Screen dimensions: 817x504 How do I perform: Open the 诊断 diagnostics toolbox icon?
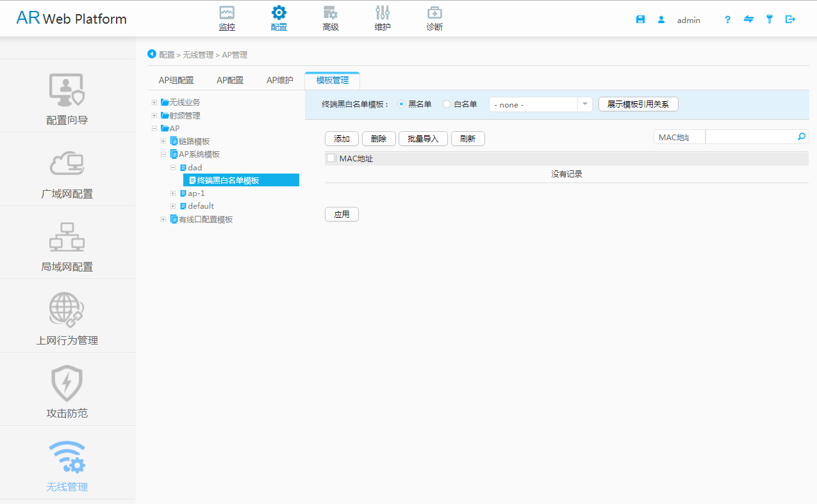[434, 17]
